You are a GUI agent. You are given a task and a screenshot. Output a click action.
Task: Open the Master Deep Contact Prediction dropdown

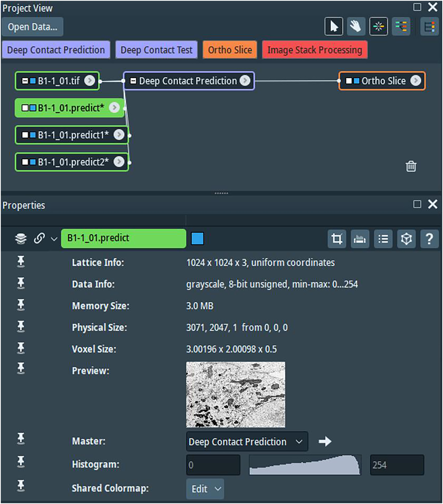[x=247, y=442]
